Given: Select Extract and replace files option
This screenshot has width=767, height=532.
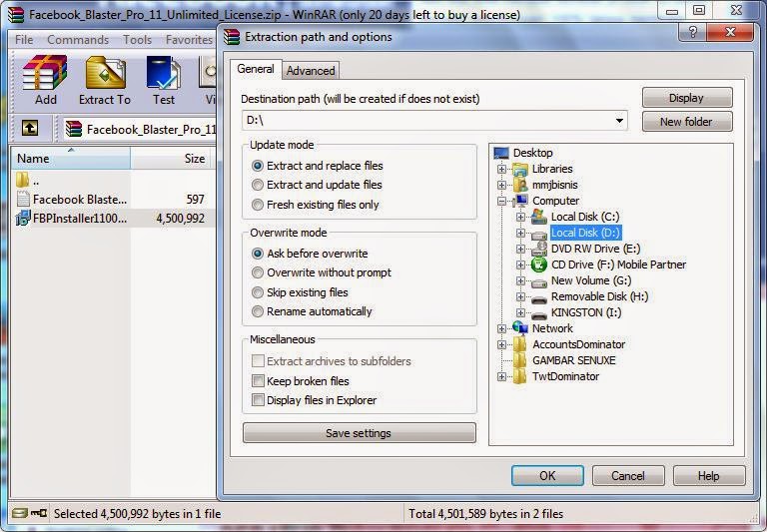Looking at the screenshot, I should [x=258, y=166].
